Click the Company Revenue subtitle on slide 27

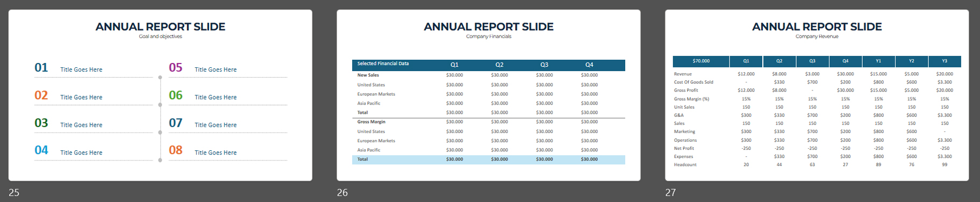tap(817, 37)
